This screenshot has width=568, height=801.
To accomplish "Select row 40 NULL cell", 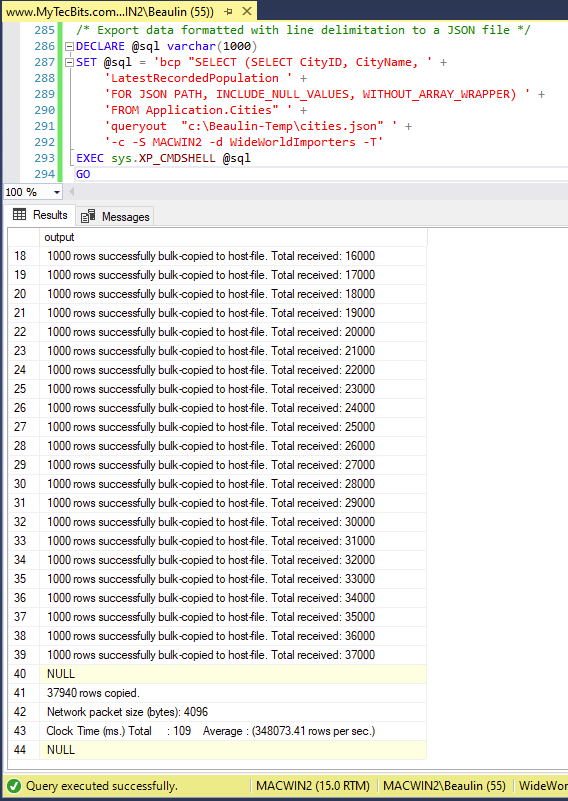I will 233,674.
